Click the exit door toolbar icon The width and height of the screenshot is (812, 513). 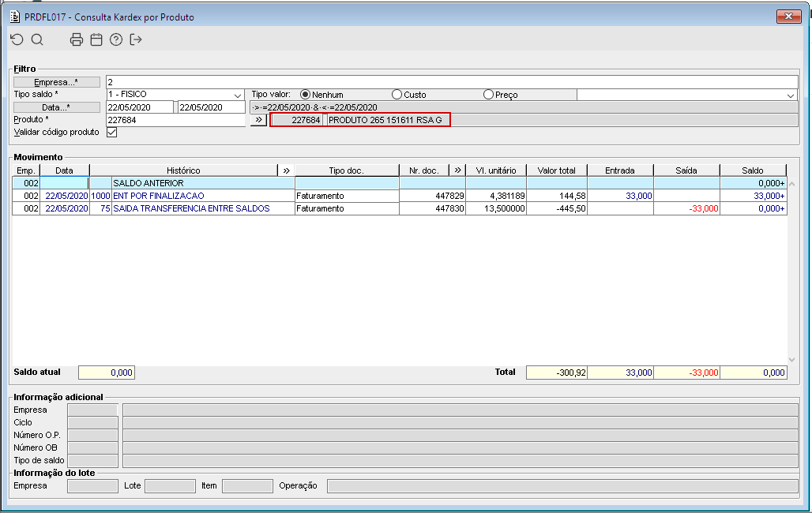[x=136, y=40]
